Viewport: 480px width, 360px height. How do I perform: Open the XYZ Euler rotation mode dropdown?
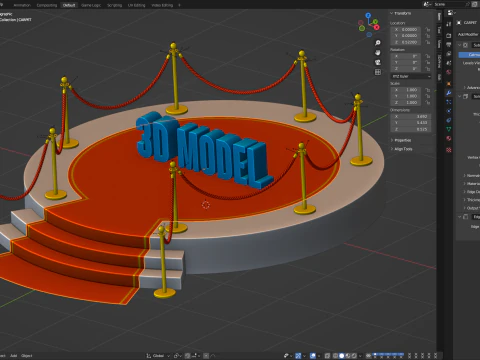point(411,76)
